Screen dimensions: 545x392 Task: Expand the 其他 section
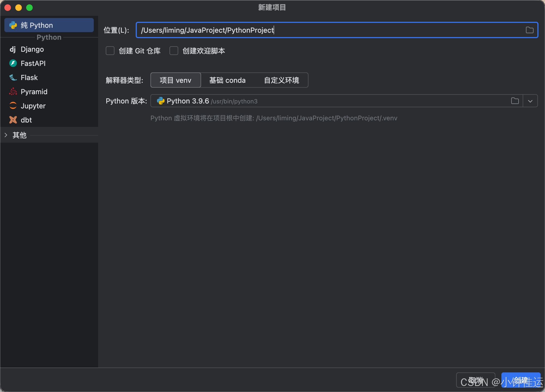coord(6,135)
